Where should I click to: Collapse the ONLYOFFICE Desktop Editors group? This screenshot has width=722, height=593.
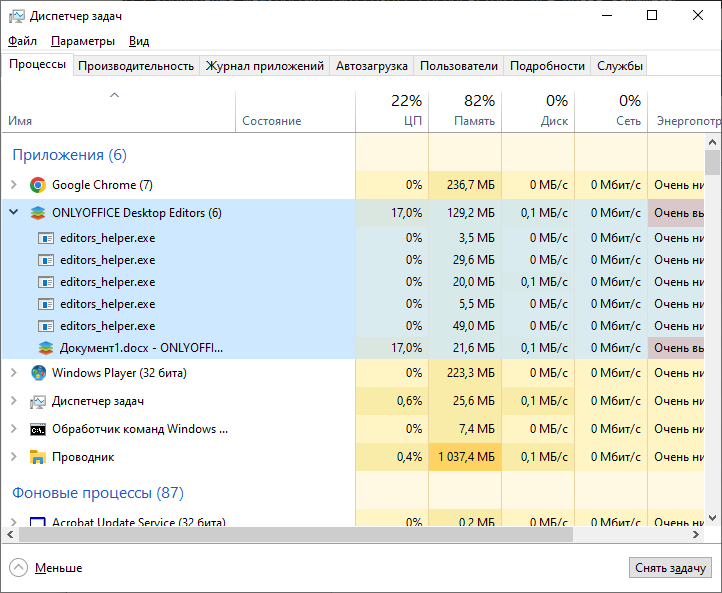coord(14,212)
